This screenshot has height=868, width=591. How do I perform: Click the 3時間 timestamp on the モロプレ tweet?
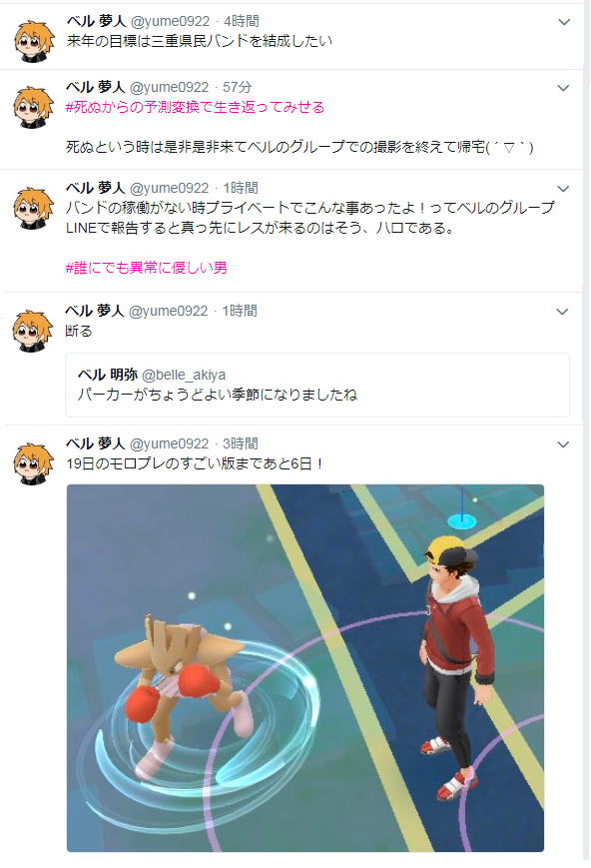click(x=241, y=443)
